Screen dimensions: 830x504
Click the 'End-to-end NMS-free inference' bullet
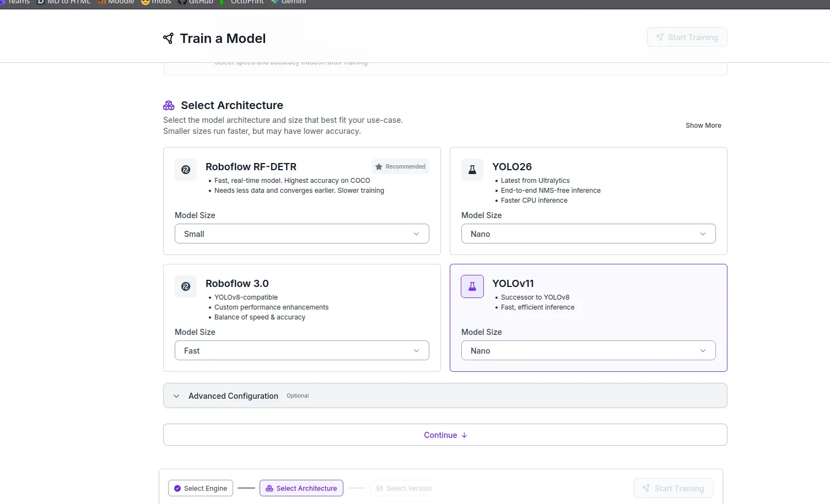(551, 191)
